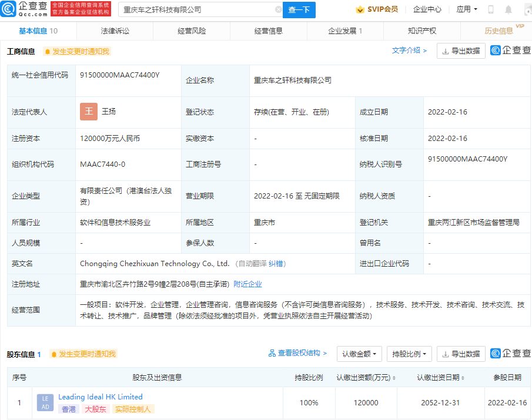
Task: Click the 王 avatar beside 王扬
Action: click(89, 112)
